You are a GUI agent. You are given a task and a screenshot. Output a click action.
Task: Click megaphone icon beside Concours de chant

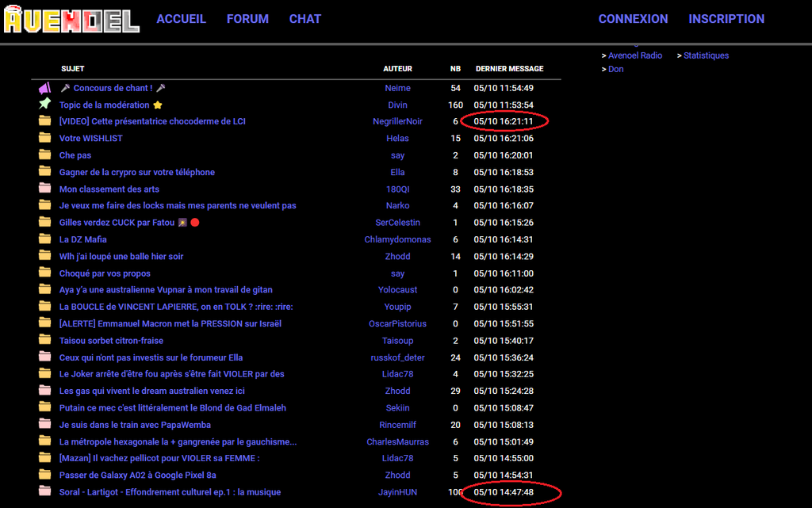(x=45, y=88)
